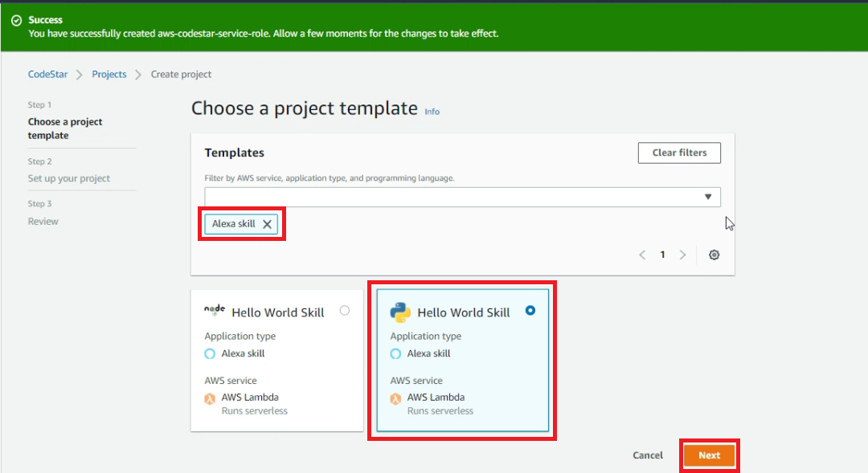868x473 pixels.
Task: Open the Info link beside the heading
Action: 432,112
